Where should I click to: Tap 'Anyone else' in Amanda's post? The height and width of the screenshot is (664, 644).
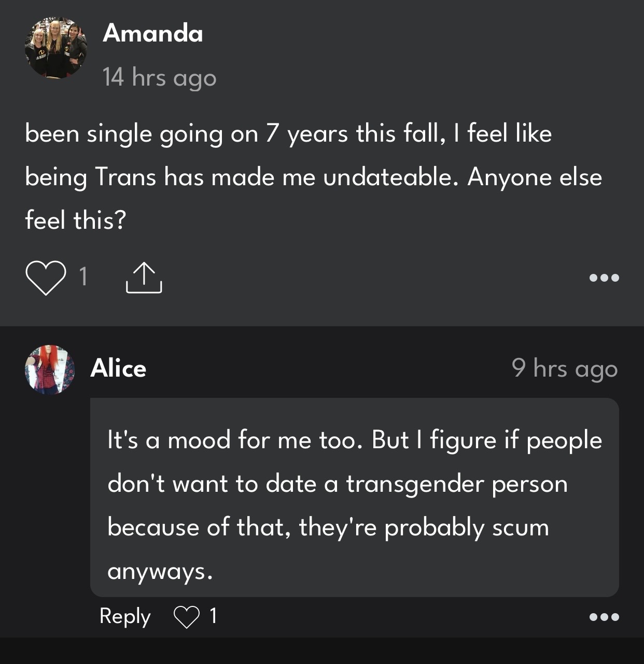tap(535, 177)
